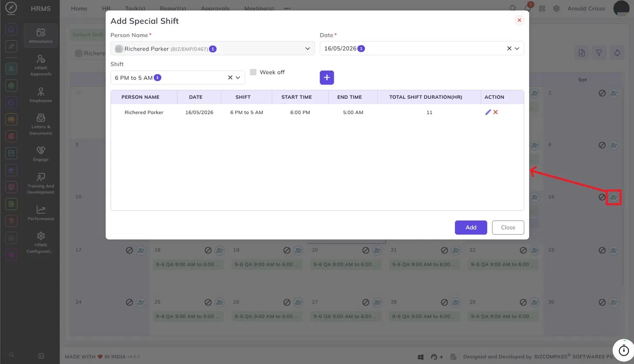Open Attendance in the sidebar

point(41,36)
